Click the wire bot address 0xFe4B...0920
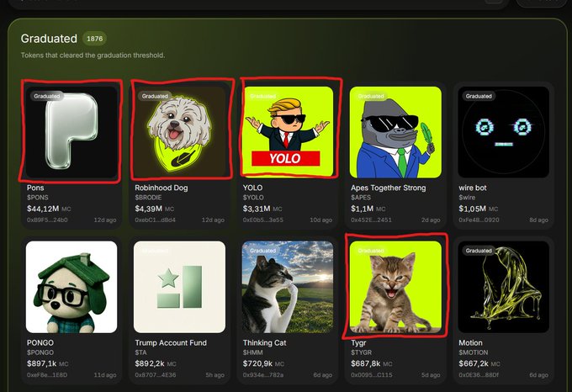 pos(479,220)
